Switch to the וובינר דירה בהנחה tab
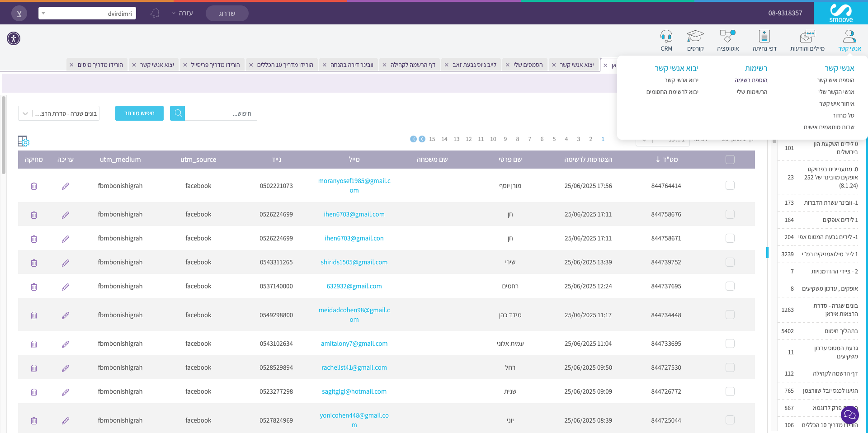 click(x=348, y=65)
